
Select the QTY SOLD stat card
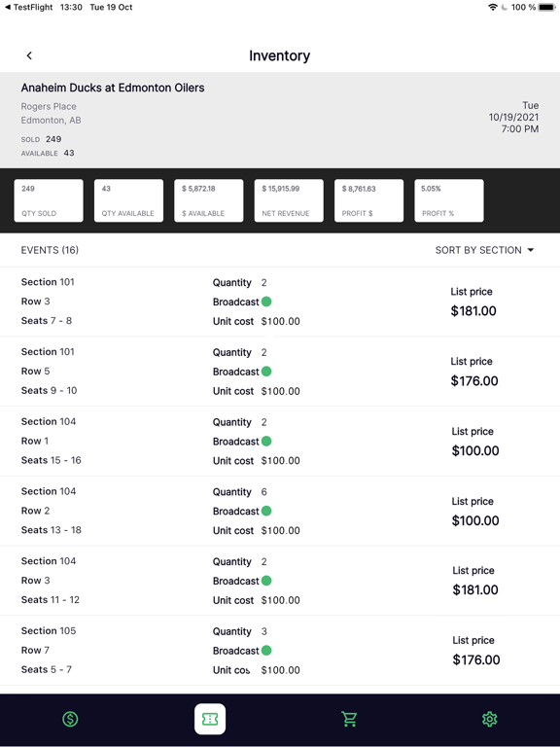coord(49,200)
